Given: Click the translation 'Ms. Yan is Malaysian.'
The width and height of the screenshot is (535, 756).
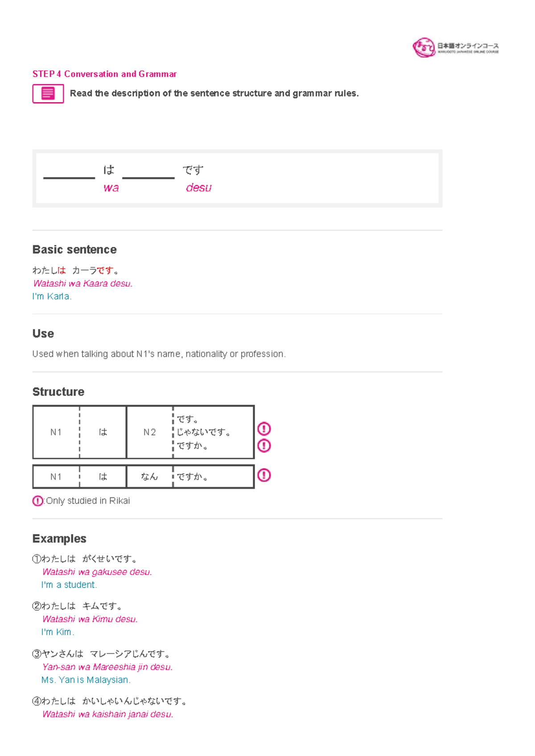Looking at the screenshot, I should pyautogui.click(x=86, y=680).
